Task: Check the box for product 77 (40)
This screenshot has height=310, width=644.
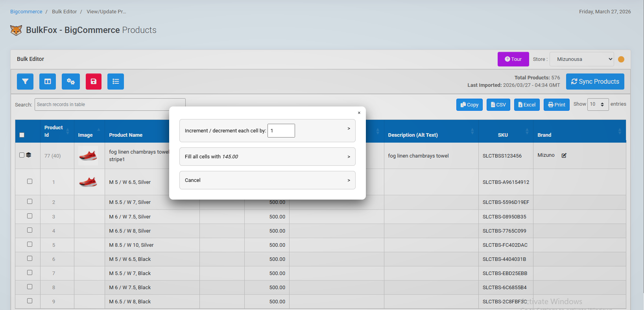Action: [22, 155]
